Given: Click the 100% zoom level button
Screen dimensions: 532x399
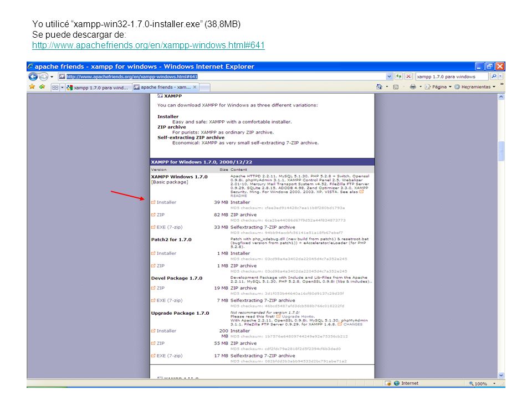Looking at the screenshot, I should pyautogui.click(x=478, y=383).
